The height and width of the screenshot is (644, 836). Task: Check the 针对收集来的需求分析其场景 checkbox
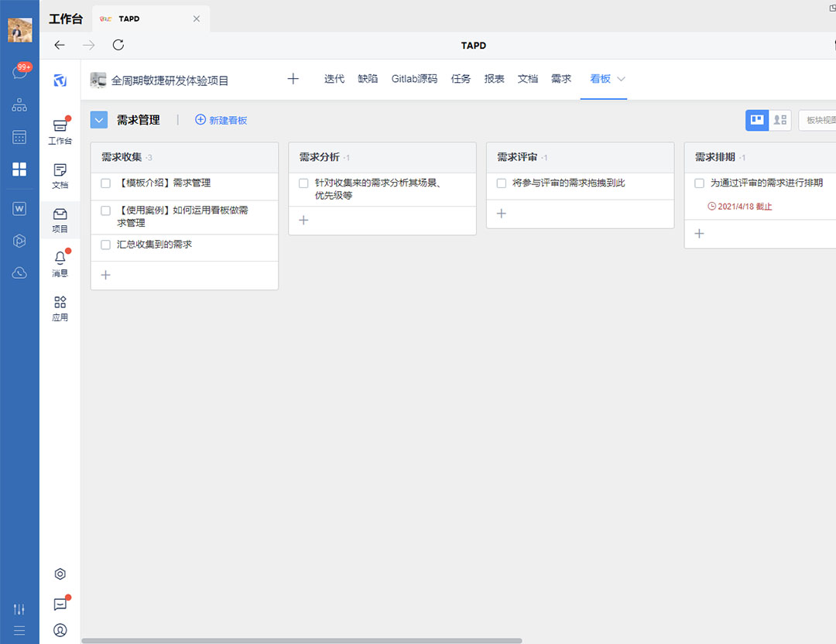(x=303, y=183)
